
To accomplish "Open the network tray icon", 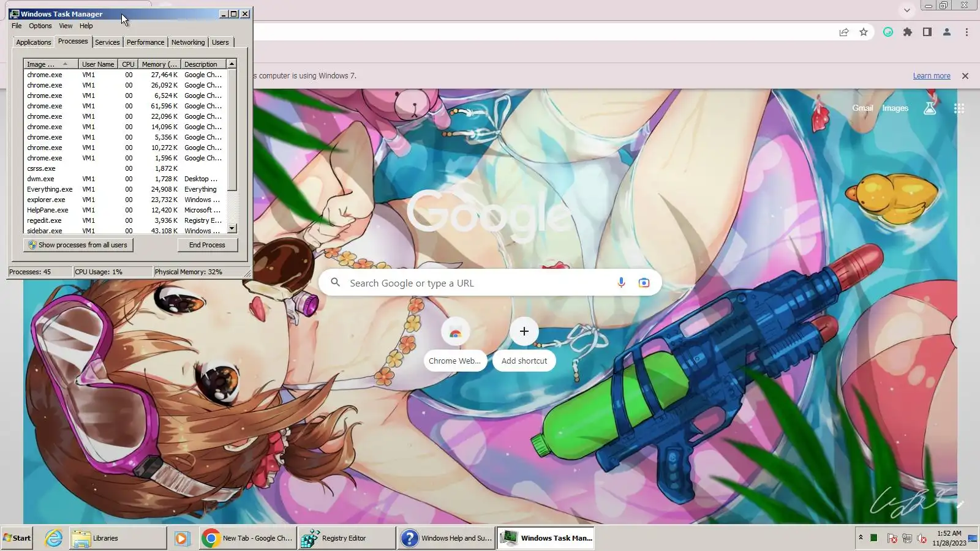I will pyautogui.click(x=907, y=539).
